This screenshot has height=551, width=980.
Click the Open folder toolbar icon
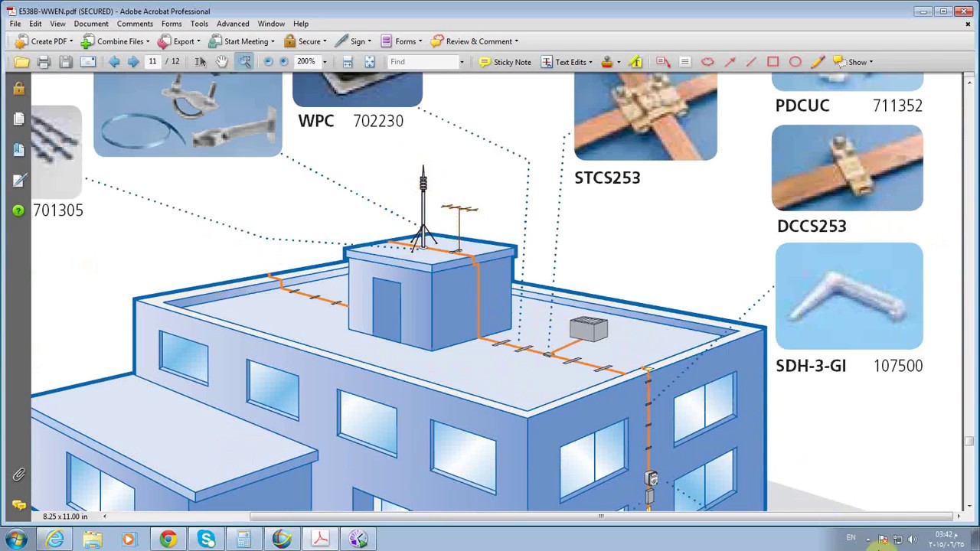(x=21, y=62)
